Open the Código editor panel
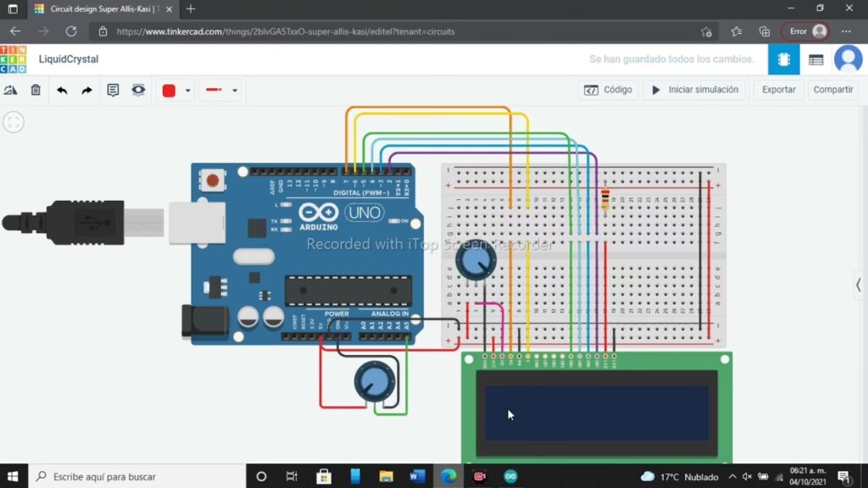This screenshot has height=488, width=868. (609, 90)
